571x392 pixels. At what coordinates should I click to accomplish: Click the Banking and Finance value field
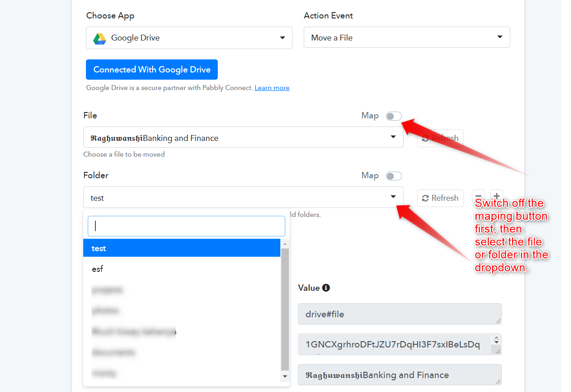pyautogui.click(x=400, y=375)
